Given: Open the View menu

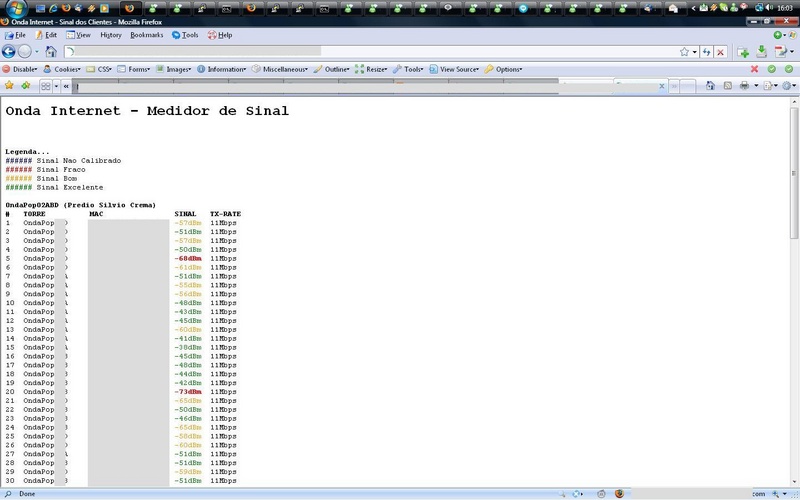Looking at the screenshot, I should tap(79, 35).
